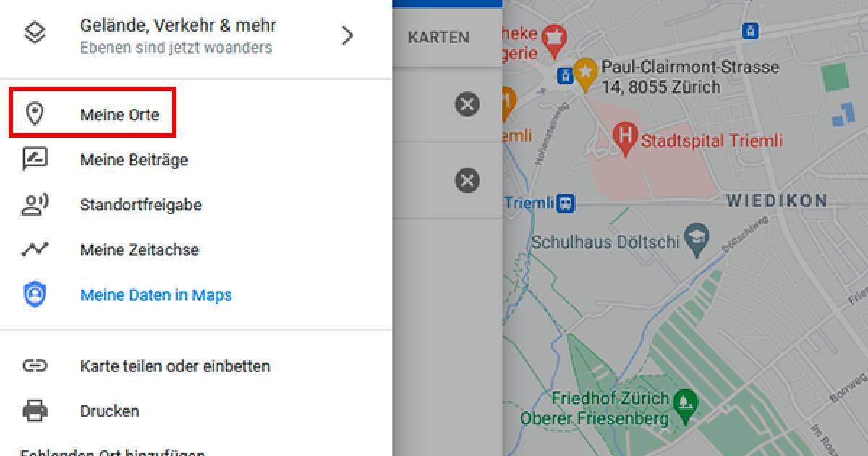
Task: Click the upper X clear button
Action: [467, 104]
